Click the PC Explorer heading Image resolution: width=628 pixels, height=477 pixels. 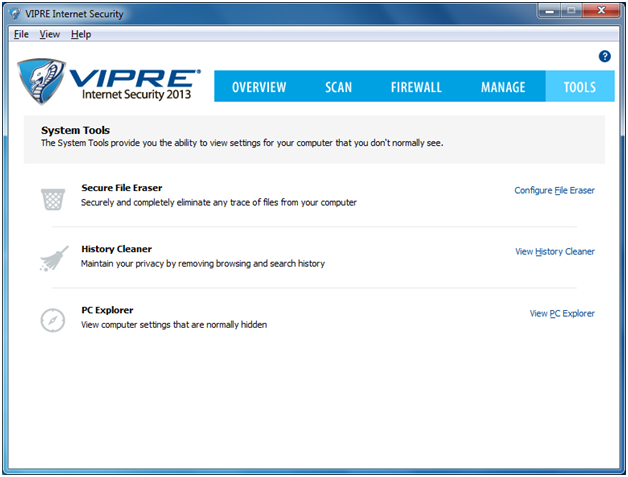pyautogui.click(x=107, y=310)
